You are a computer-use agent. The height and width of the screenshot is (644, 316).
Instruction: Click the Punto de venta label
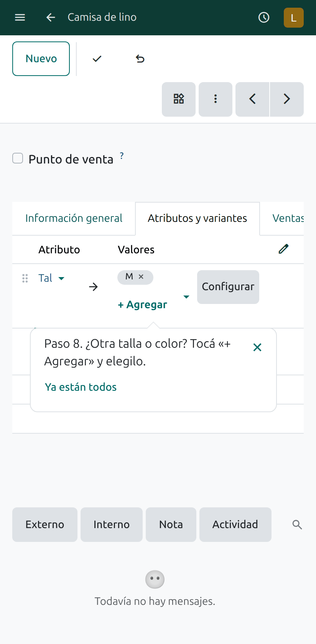(x=71, y=159)
